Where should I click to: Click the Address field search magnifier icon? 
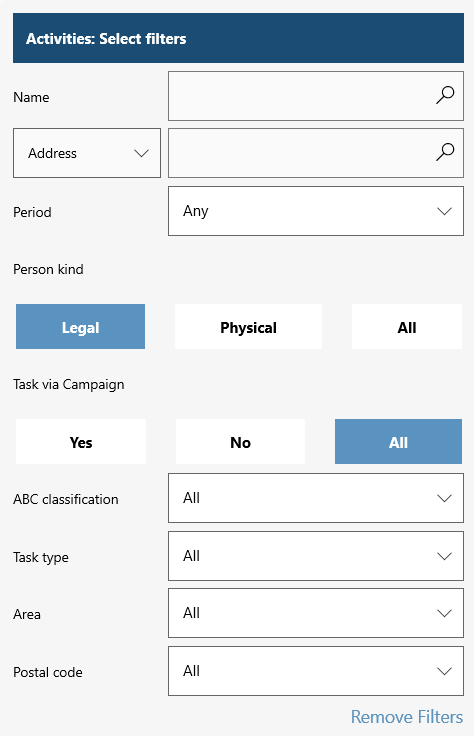point(444,152)
